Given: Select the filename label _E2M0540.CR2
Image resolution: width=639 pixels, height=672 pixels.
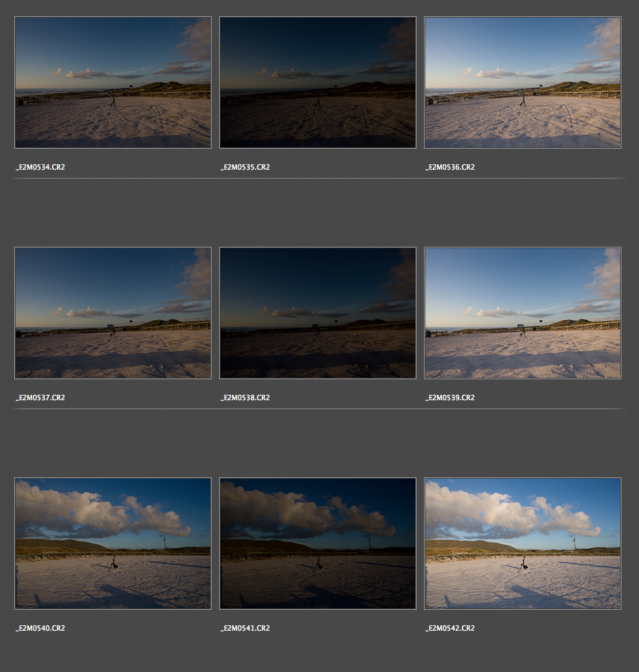Looking at the screenshot, I should pos(40,628).
